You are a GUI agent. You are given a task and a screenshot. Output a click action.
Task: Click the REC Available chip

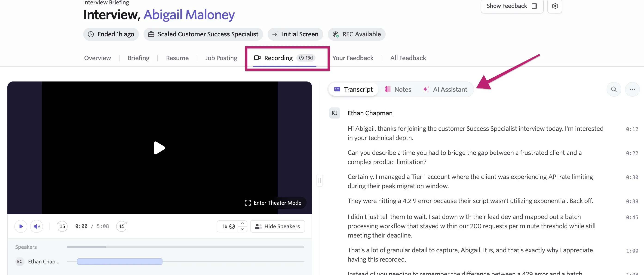[x=357, y=34]
